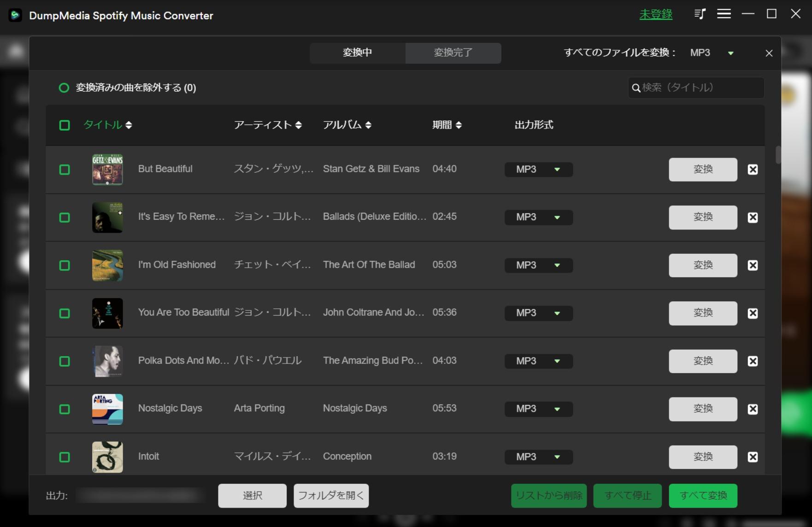The image size is (812, 527).
Task: Convert the Polka Dots And Moonbeams track
Action: click(x=703, y=361)
